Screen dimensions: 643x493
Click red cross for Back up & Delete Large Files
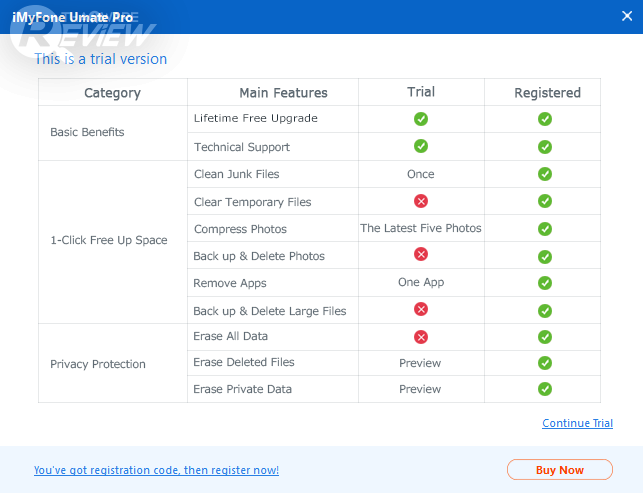click(x=421, y=310)
